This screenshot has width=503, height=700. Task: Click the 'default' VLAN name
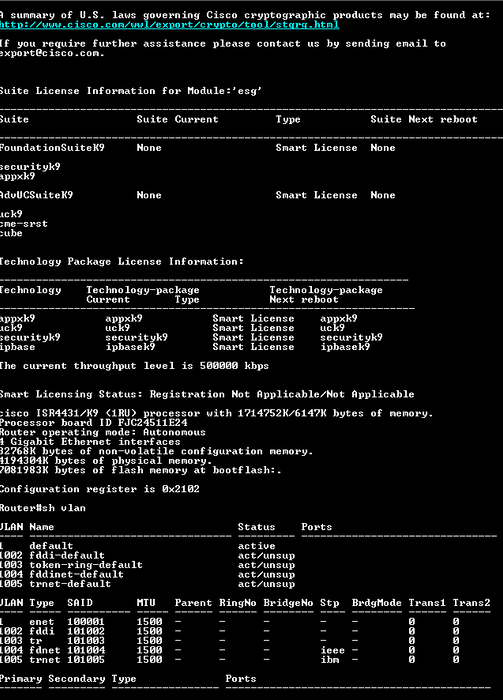coord(51,546)
